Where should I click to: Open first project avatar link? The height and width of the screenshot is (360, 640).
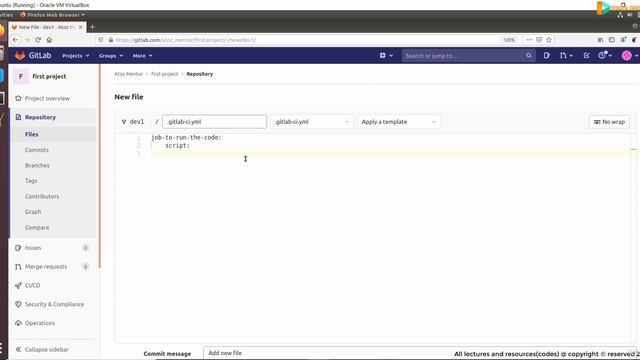21,76
